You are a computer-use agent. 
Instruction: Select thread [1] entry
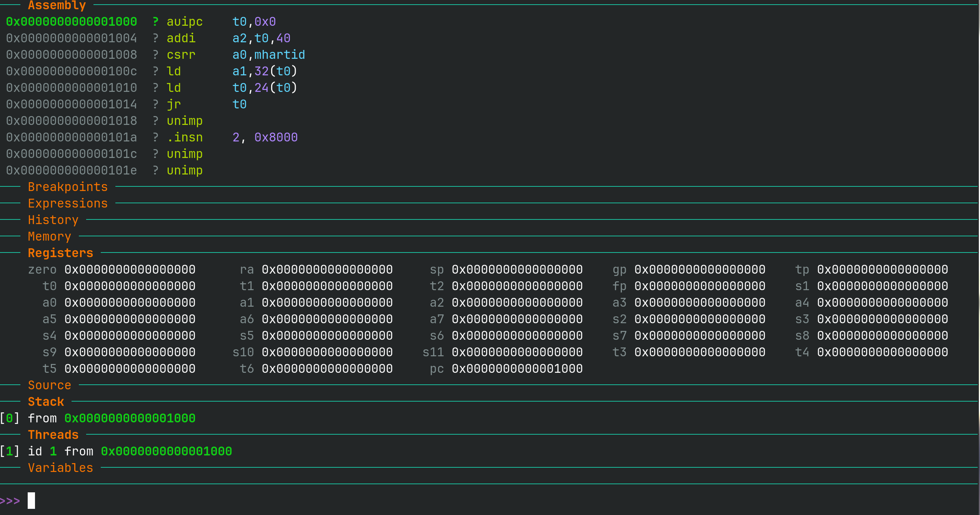click(x=10, y=451)
